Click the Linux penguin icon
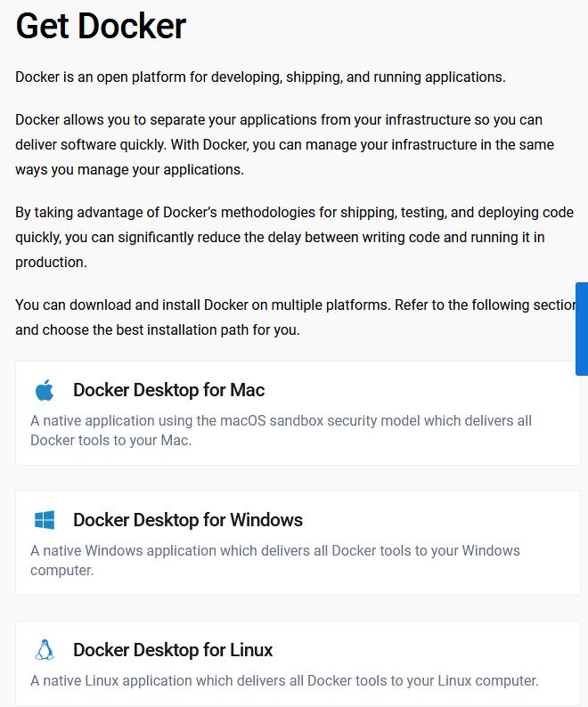Image resolution: width=588 pixels, height=707 pixels. tap(45, 650)
